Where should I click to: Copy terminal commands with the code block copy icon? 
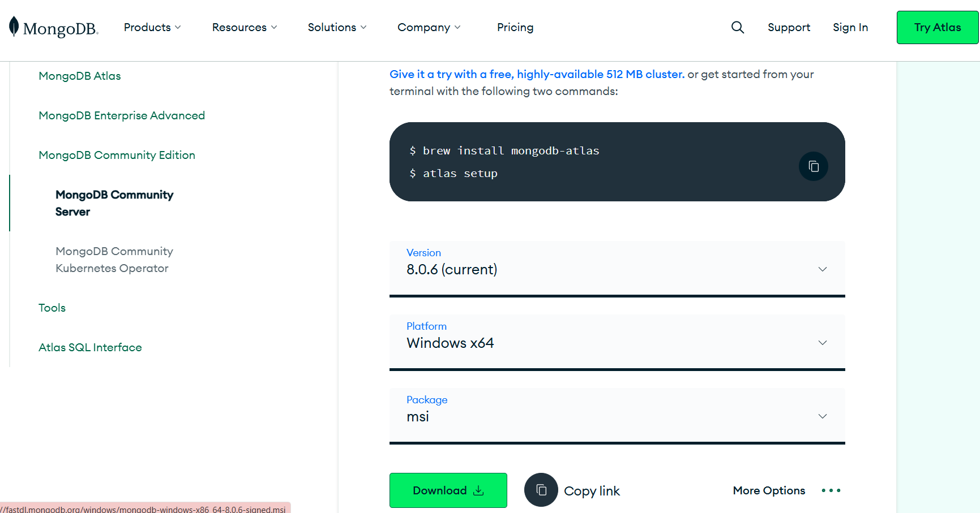pyautogui.click(x=814, y=166)
